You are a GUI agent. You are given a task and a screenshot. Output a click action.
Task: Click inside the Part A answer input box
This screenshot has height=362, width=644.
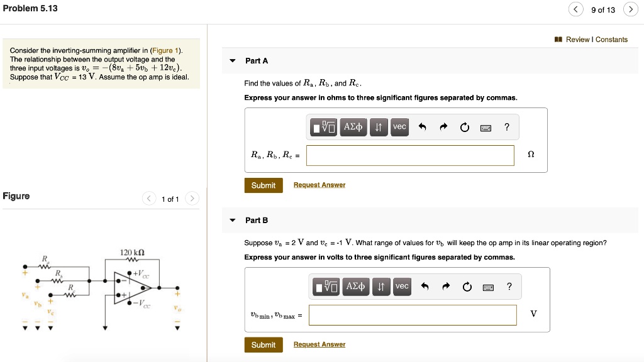point(410,155)
